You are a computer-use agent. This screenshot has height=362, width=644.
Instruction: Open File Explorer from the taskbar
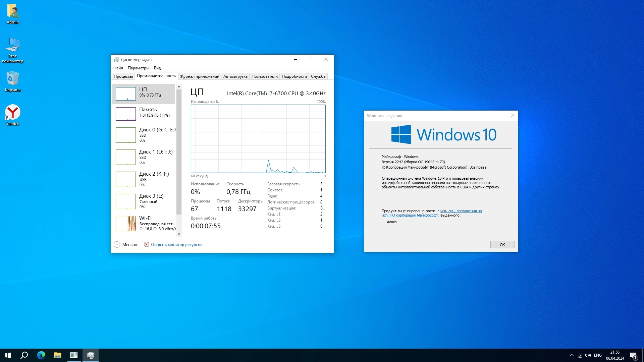pyautogui.click(x=57, y=355)
